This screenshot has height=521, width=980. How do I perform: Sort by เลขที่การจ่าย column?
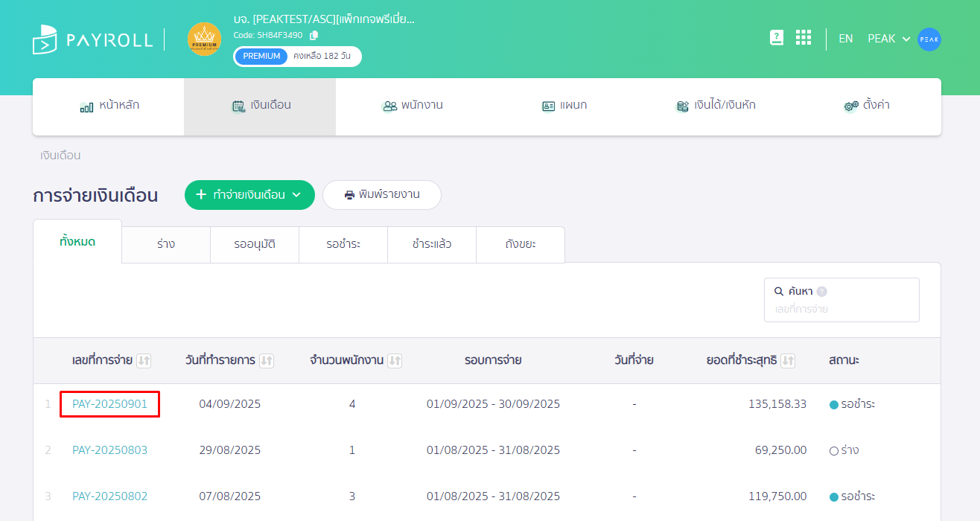point(144,361)
